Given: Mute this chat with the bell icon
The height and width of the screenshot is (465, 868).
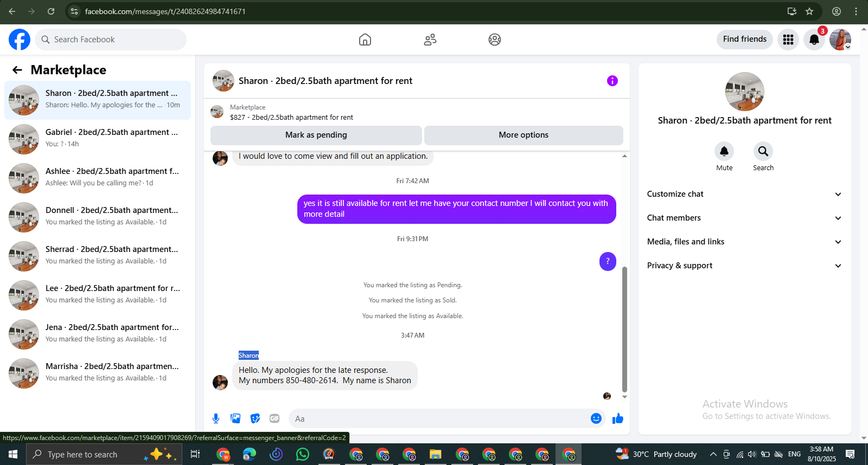Looking at the screenshot, I should (x=724, y=151).
